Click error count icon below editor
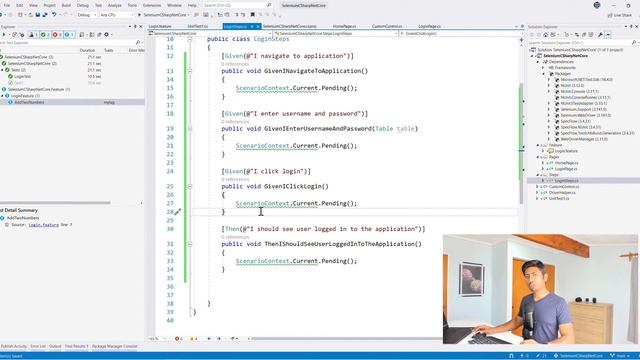Screen dimensions: 640x360 point(177,339)
